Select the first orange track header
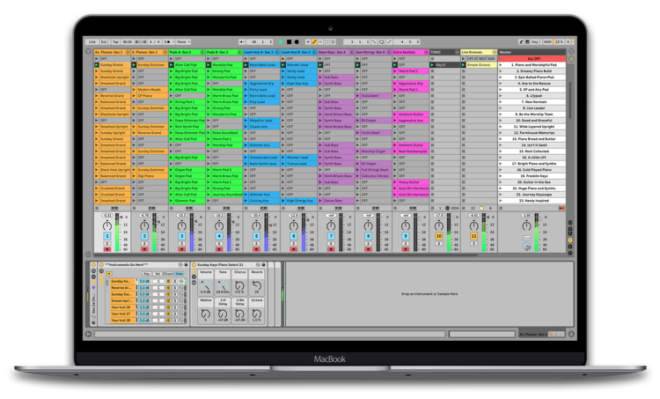 pyautogui.click(x=112, y=52)
